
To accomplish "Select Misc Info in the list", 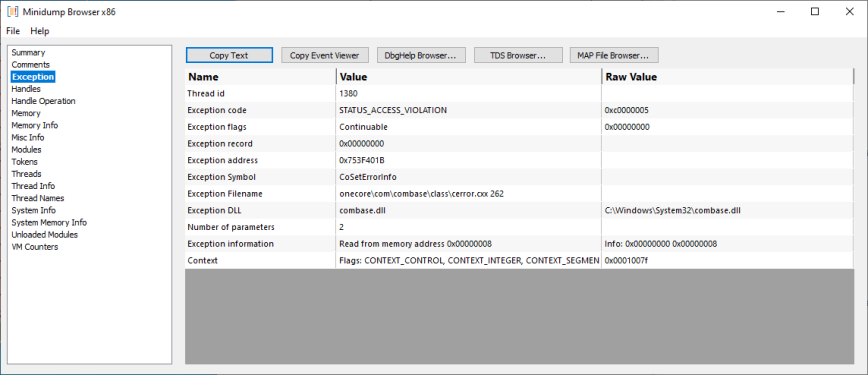I will click(28, 137).
